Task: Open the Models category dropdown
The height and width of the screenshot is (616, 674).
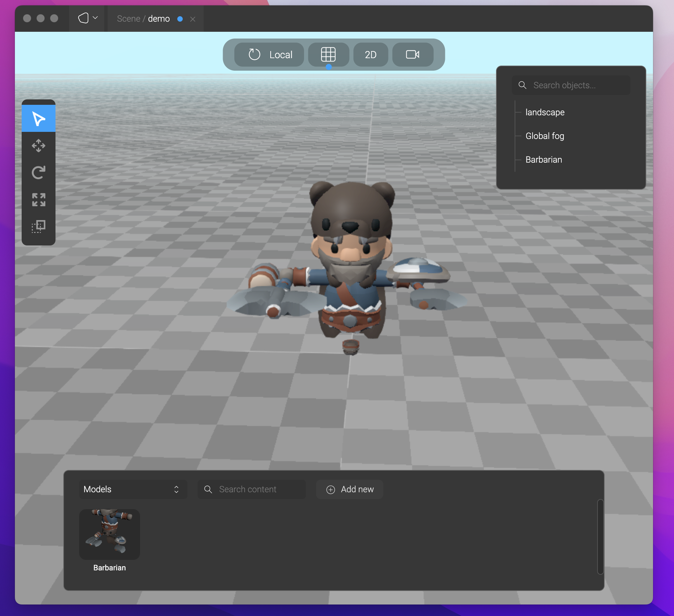Action: (x=133, y=489)
